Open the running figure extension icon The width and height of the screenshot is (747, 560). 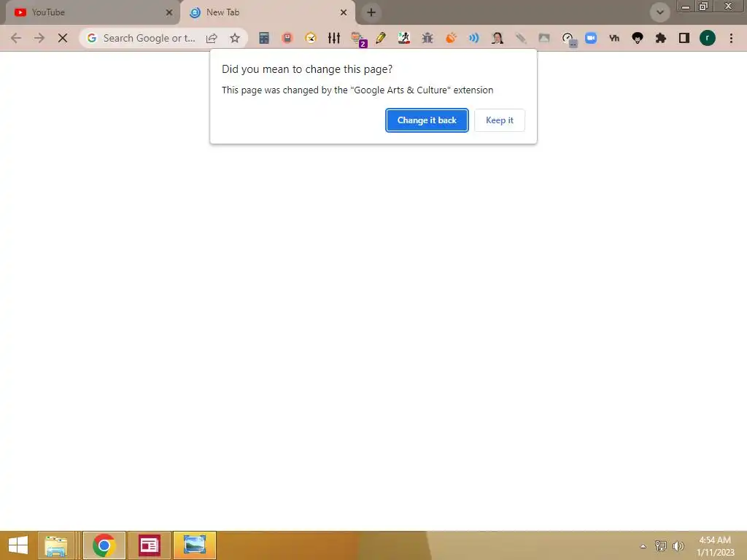tap(404, 38)
